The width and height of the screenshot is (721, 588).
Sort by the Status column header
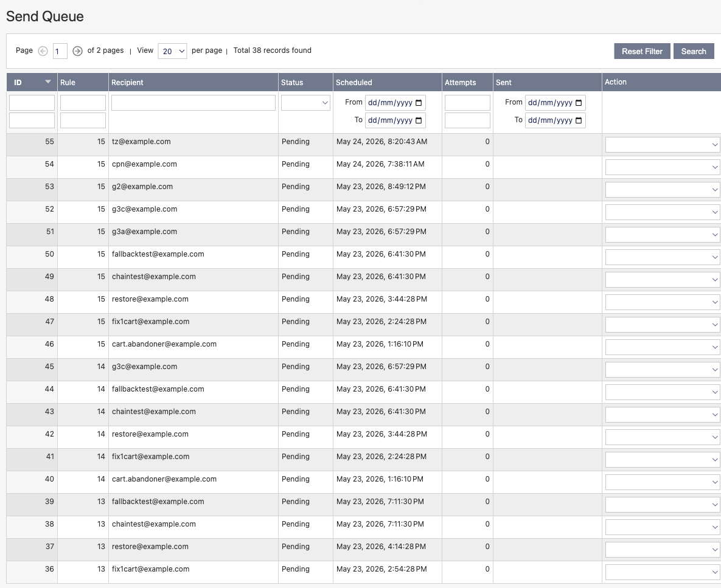pyautogui.click(x=305, y=82)
